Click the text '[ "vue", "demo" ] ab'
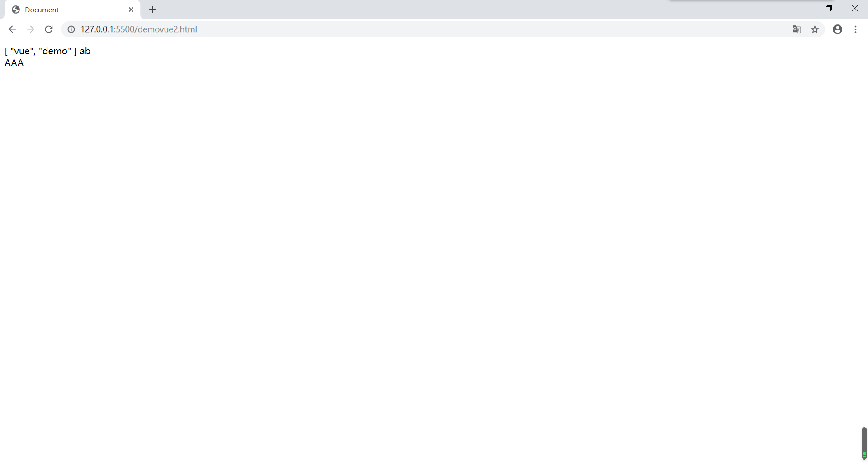 coord(47,51)
